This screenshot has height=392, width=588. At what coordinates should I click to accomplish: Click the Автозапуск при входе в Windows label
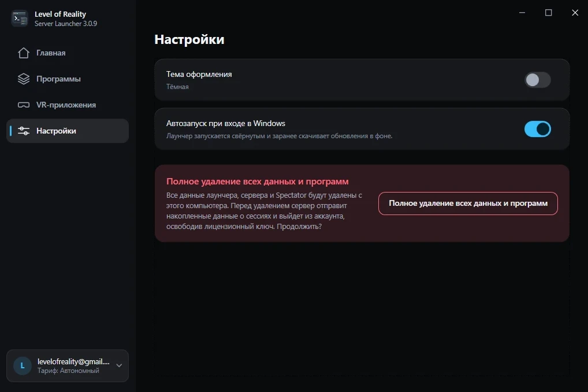pyautogui.click(x=225, y=124)
